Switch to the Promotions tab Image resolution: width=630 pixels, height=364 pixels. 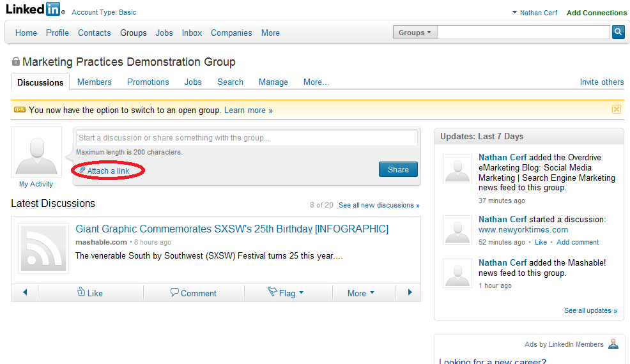[x=148, y=82]
